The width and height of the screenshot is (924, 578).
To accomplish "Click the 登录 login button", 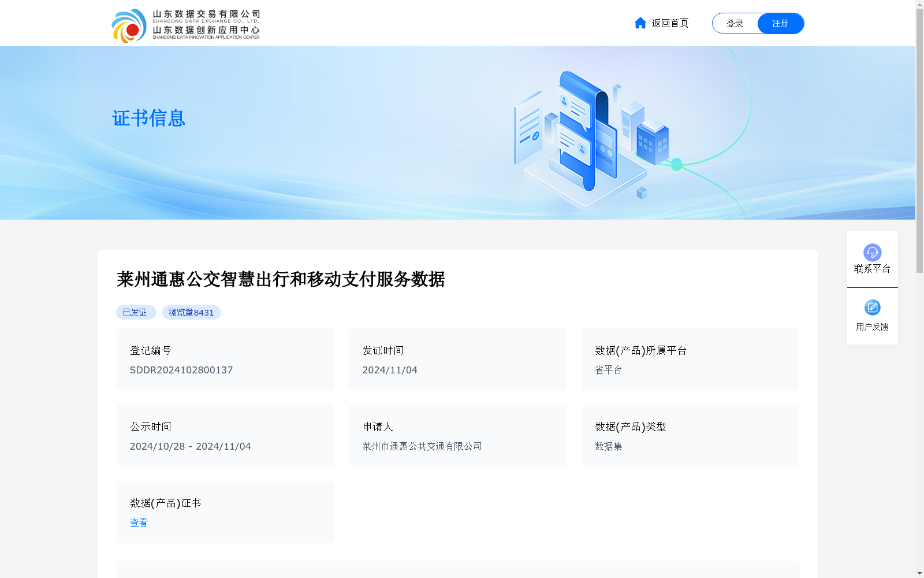I will (735, 23).
